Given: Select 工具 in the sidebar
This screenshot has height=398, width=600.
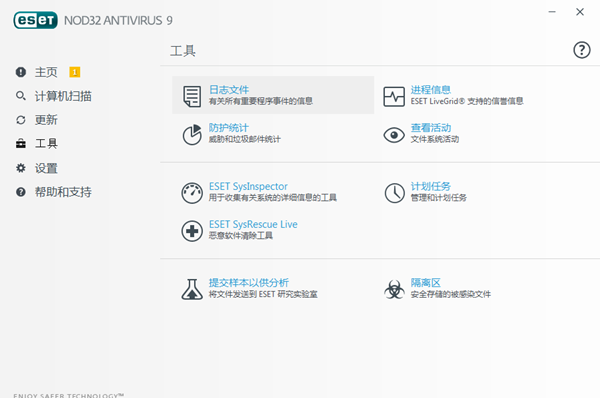Looking at the screenshot, I should pyautogui.click(x=46, y=144).
